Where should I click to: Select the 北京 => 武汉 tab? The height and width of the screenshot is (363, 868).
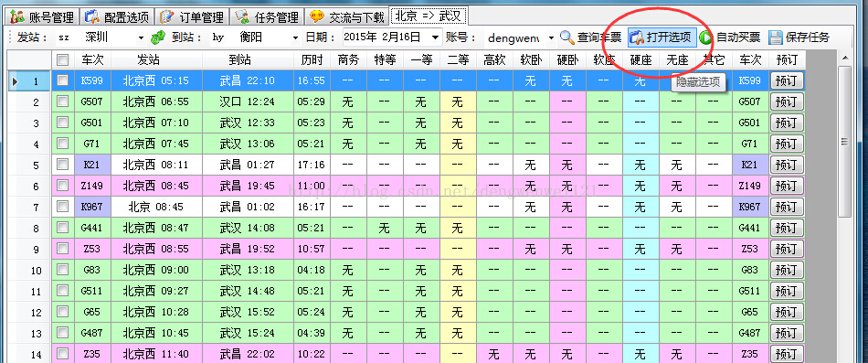(x=429, y=16)
